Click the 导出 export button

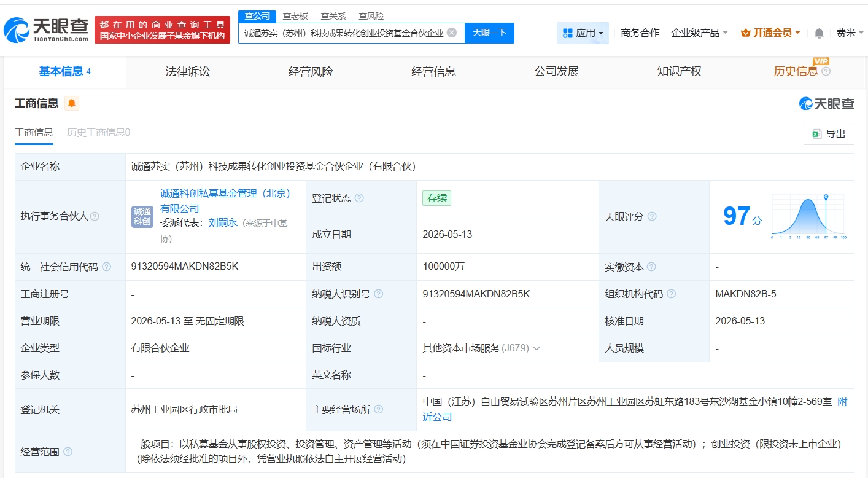pyautogui.click(x=829, y=134)
